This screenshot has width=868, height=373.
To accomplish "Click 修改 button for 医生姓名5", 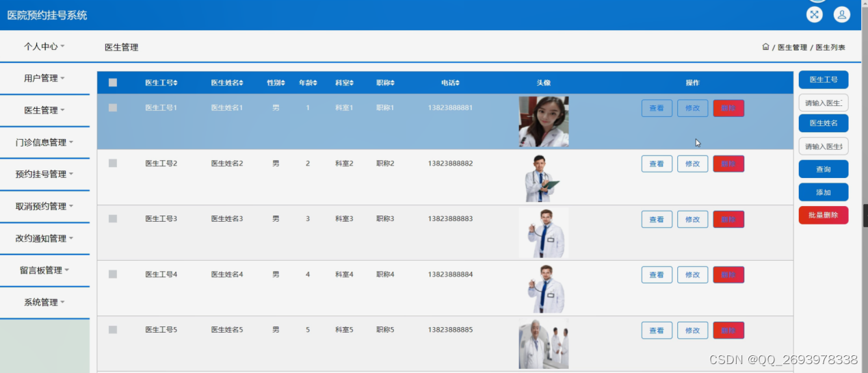I will click(692, 330).
